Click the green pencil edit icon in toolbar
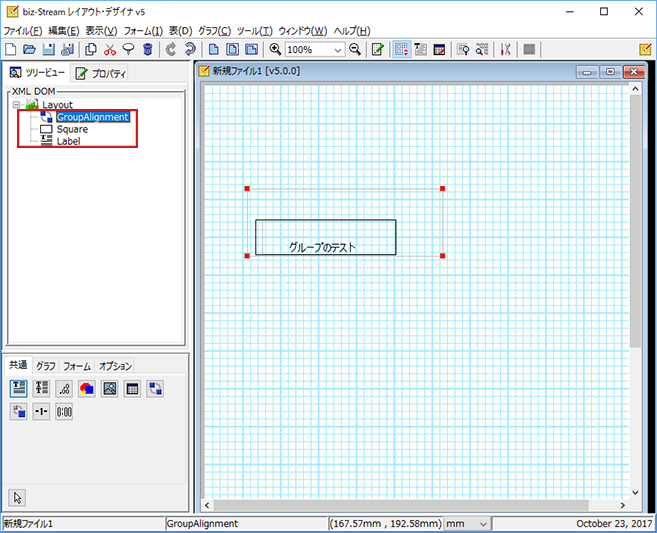Image resolution: width=657 pixels, height=533 pixels. [378, 49]
